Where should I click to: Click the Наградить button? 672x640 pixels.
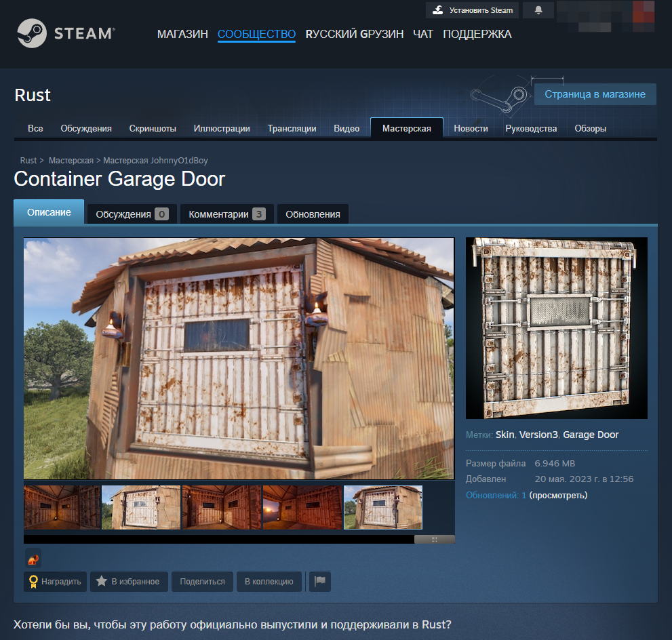(56, 581)
